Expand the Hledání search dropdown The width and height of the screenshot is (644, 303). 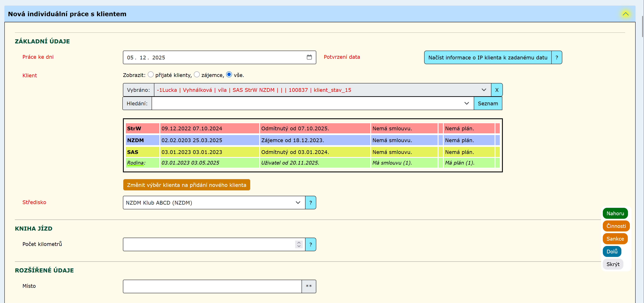tap(466, 103)
